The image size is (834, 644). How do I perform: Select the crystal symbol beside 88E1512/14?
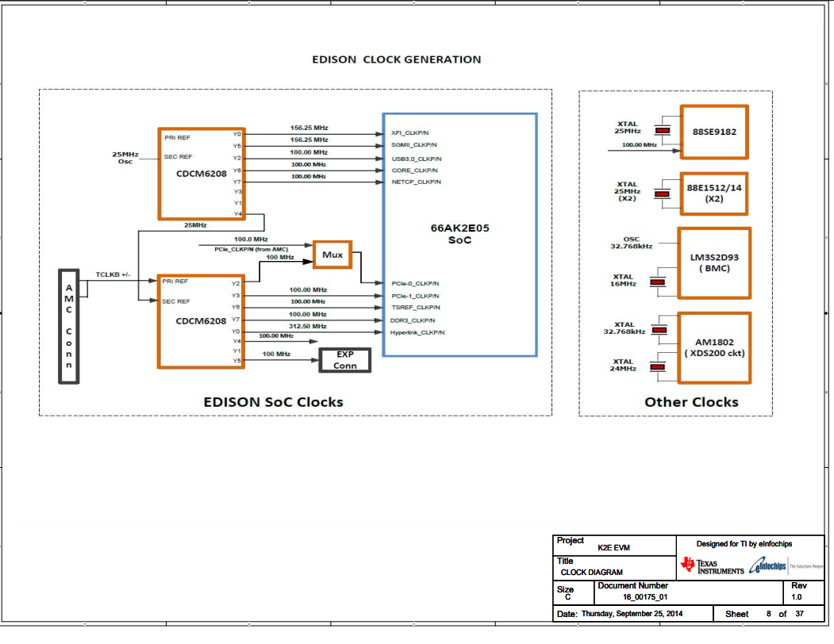(x=662, y=194)
